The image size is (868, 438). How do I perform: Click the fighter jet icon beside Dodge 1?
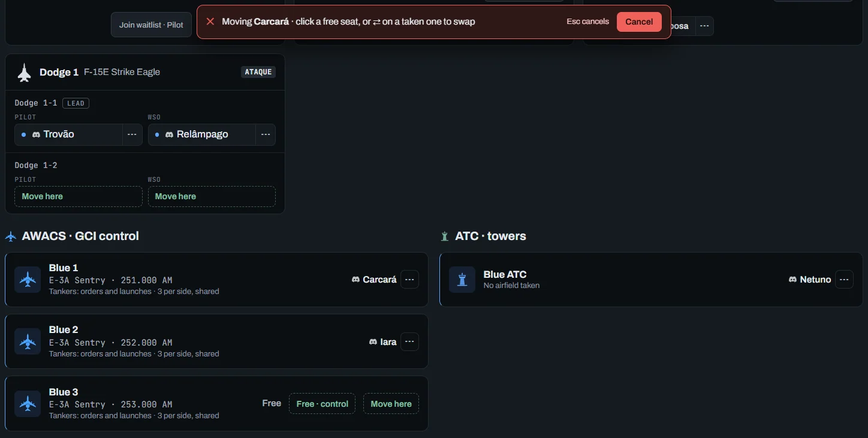click(x=24, y=73)
